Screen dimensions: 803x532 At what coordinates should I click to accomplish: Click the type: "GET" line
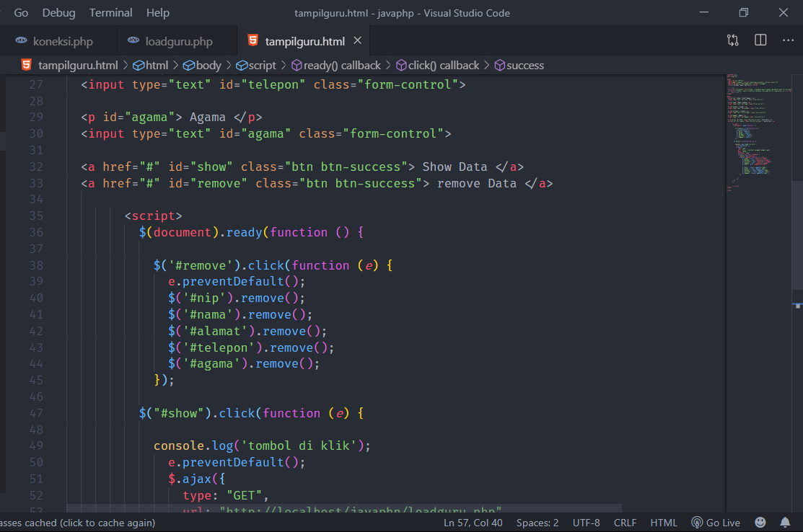coord(225,496)
